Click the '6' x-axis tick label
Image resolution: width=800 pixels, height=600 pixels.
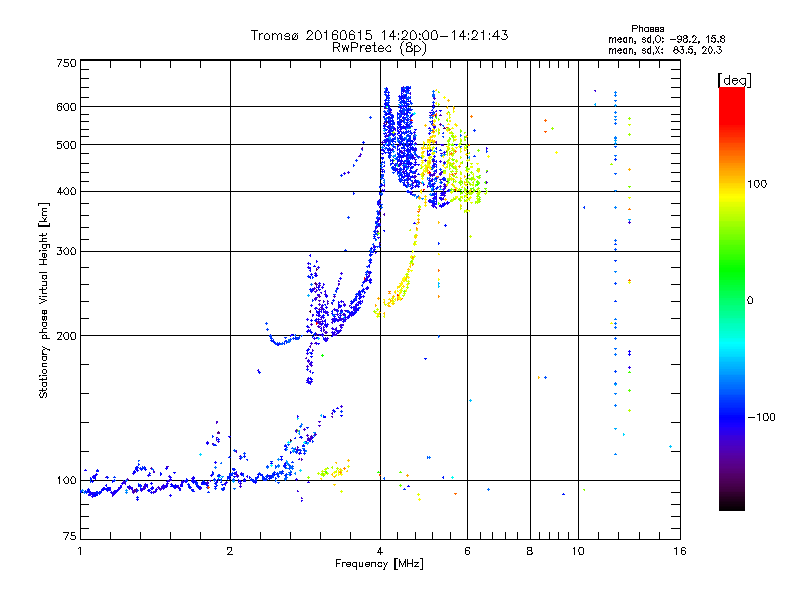point(467,551)
